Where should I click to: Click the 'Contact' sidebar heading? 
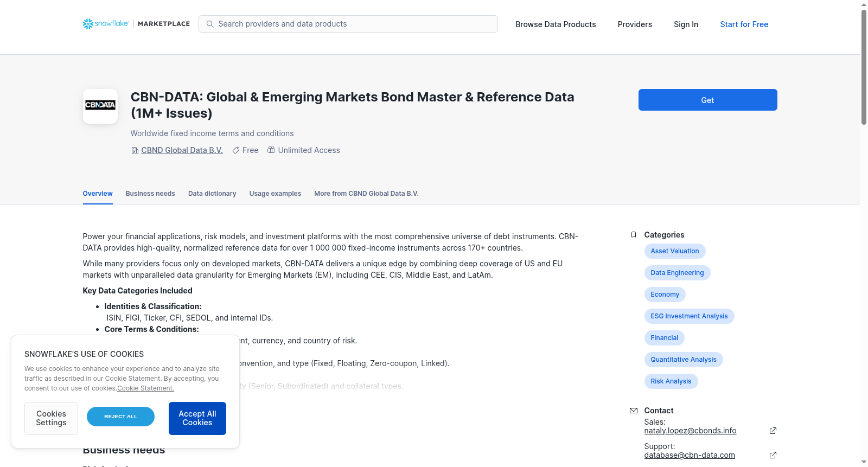pyautogui.click(x=659, y=411)
